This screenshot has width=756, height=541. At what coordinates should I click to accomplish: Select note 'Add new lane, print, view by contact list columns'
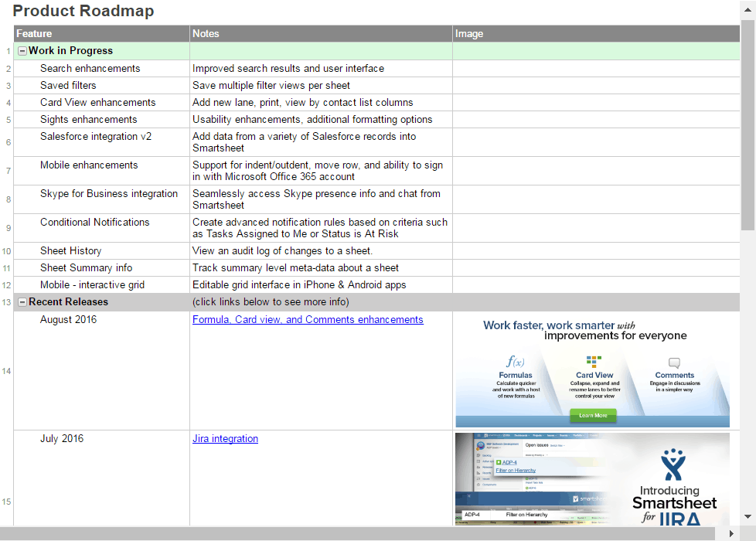[321, 102]
